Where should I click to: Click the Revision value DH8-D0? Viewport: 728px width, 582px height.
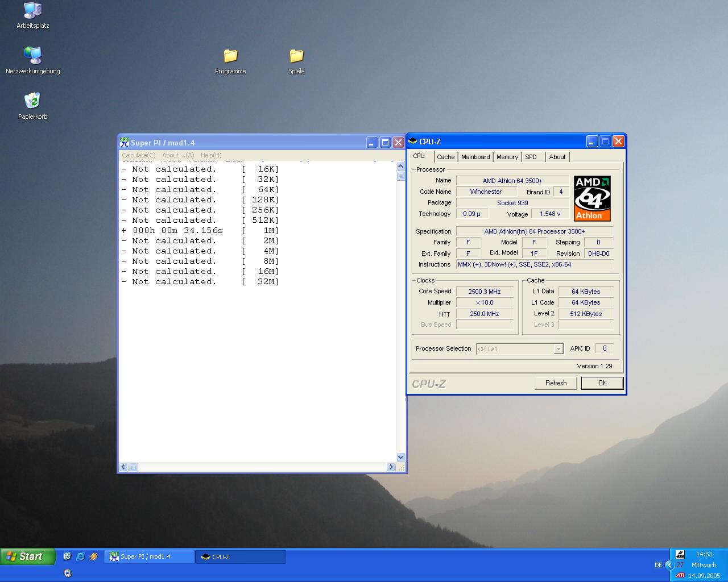[599, 253]
